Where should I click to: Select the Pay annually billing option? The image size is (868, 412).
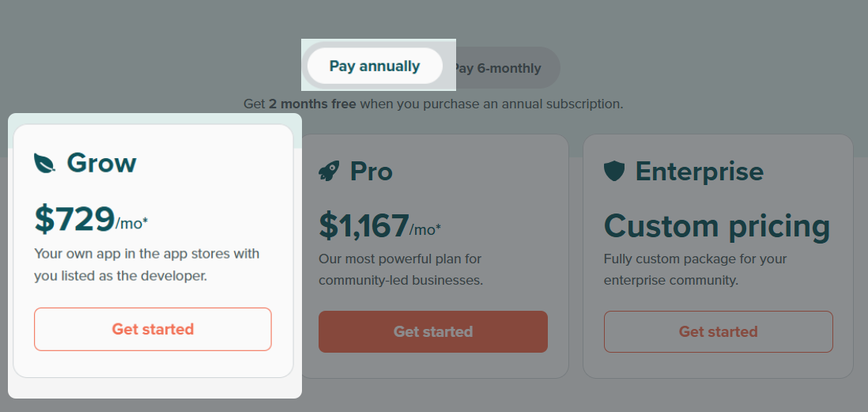click(x=375, y=66)
